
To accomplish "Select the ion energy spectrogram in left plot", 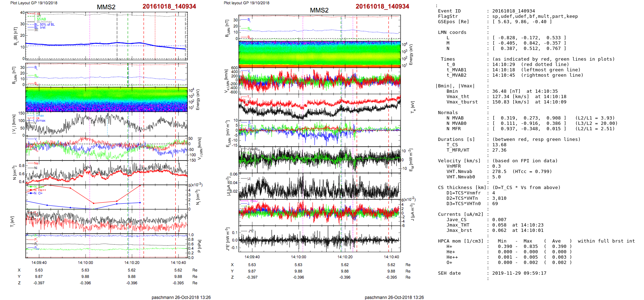I will (106, 100).
